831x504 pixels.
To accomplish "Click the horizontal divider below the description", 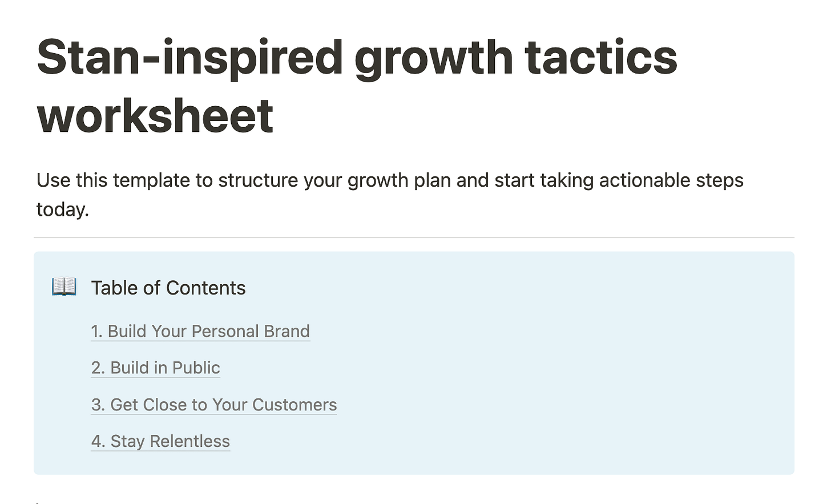I will [x=414, y=237].
